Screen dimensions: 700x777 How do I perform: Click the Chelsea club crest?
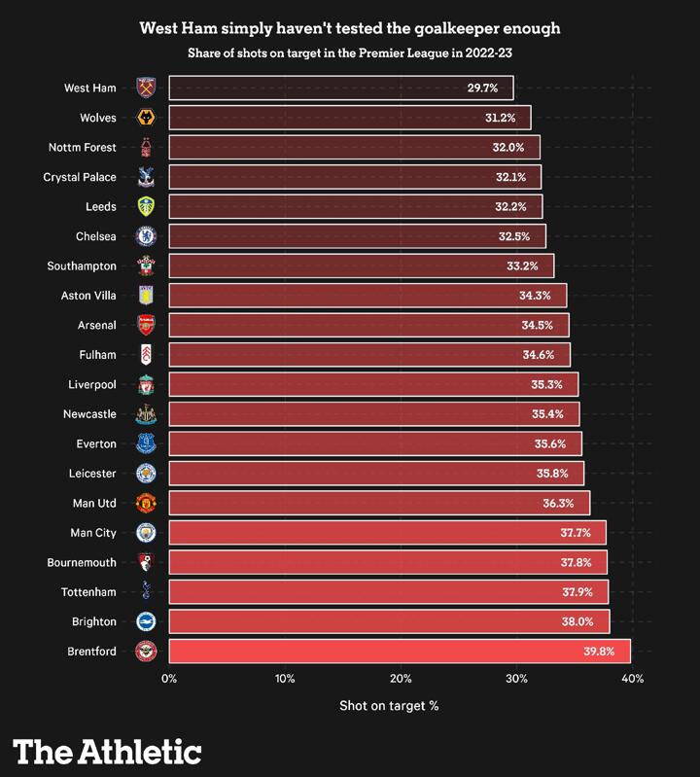pyautogui.click(x=146, y=236)
